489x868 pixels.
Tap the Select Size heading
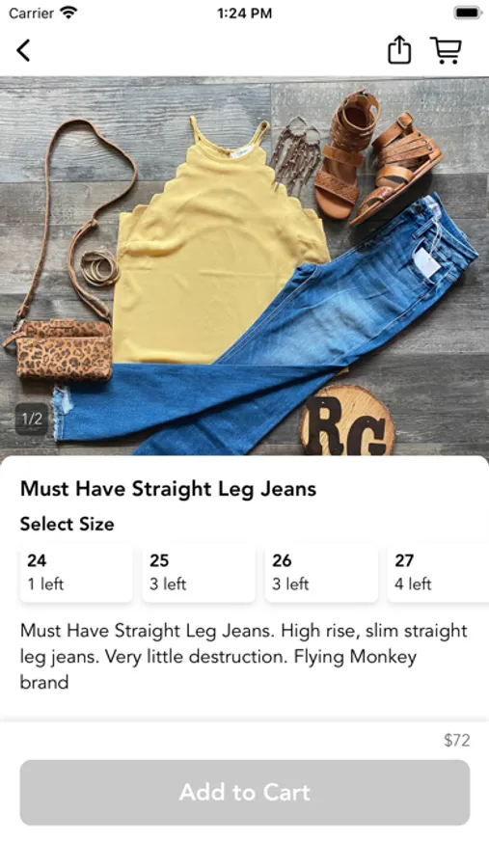coord(67,524)
